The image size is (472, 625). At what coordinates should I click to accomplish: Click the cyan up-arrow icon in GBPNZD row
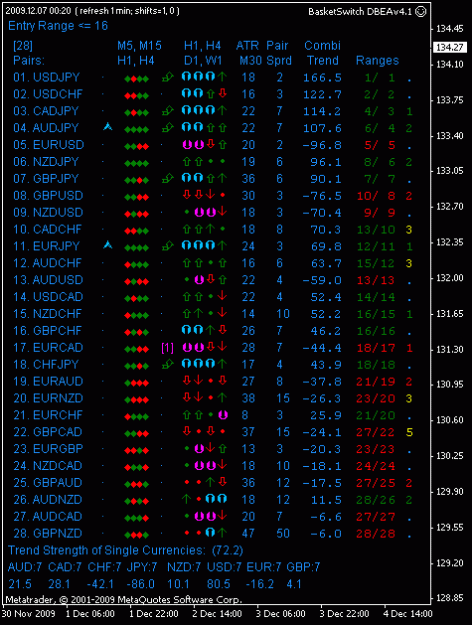tap(210, 532)
